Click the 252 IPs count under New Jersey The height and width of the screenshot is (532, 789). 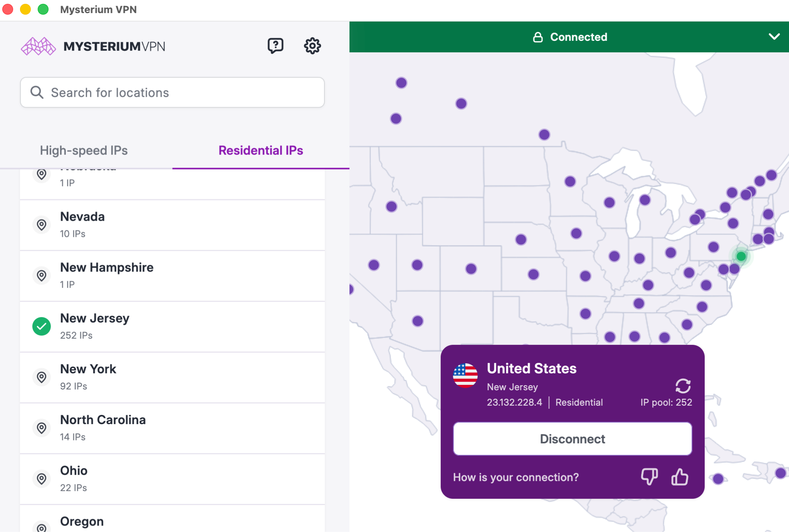[x=76, y=335]
